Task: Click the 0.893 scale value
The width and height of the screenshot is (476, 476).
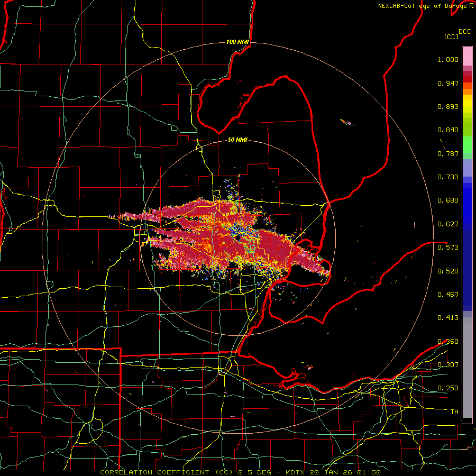Action: pos(448,106)
